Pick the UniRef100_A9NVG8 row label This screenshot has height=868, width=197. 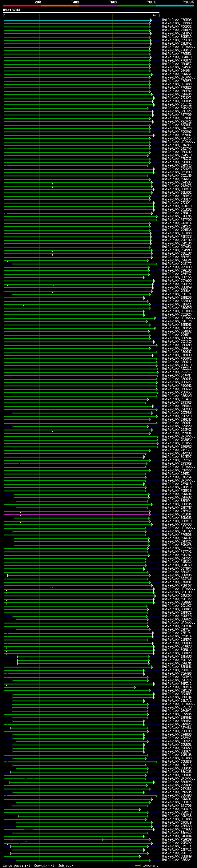(x=177, y=816)
